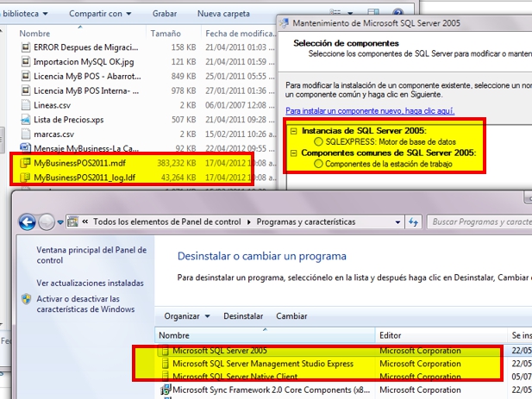Click the image icon of Licencia MyB POS - Abarrot
This screenshot has height=399, width=532.
(x=26, y=77)
